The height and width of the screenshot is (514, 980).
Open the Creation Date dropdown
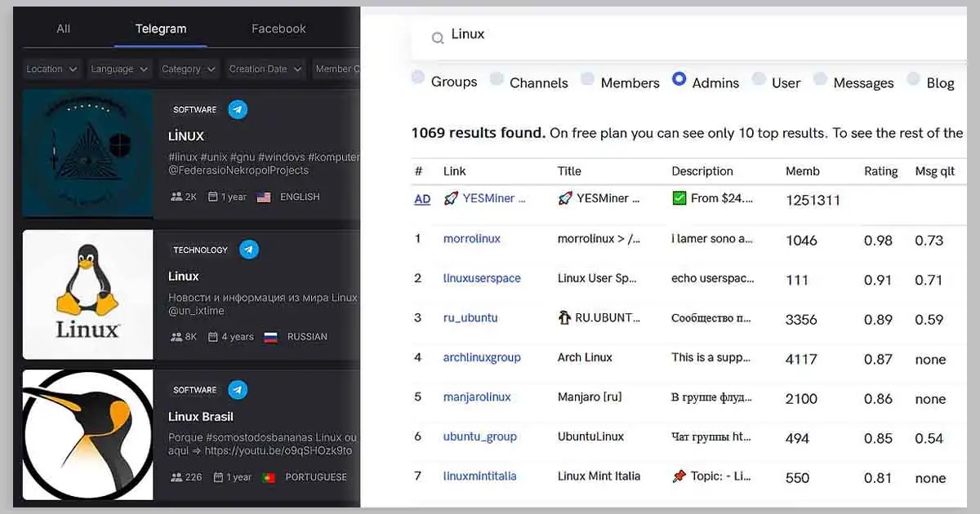coord(265,69)
